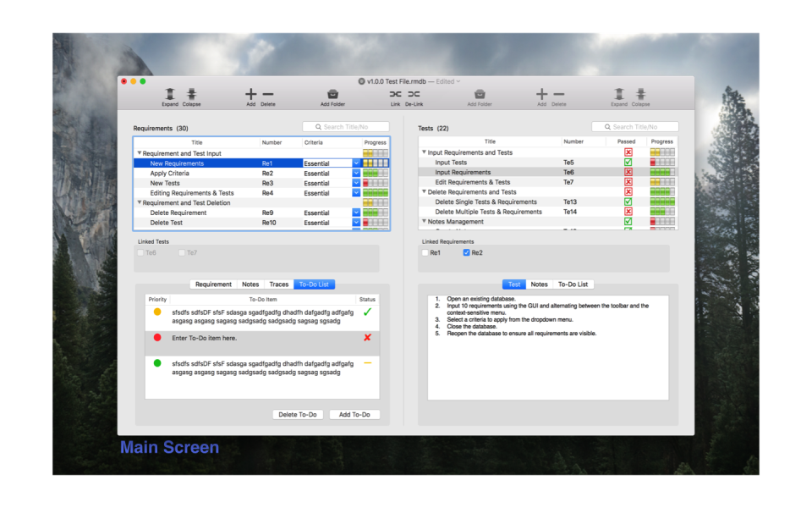Click the Collapse icon beside Expand on the left
This screenshot has height=508, width=812.
tap(191, 95)
